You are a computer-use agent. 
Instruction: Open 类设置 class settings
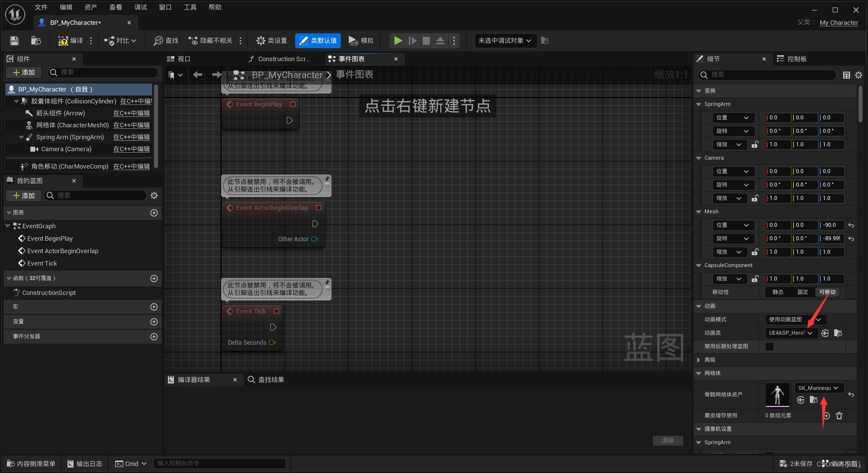click(271, 41)
